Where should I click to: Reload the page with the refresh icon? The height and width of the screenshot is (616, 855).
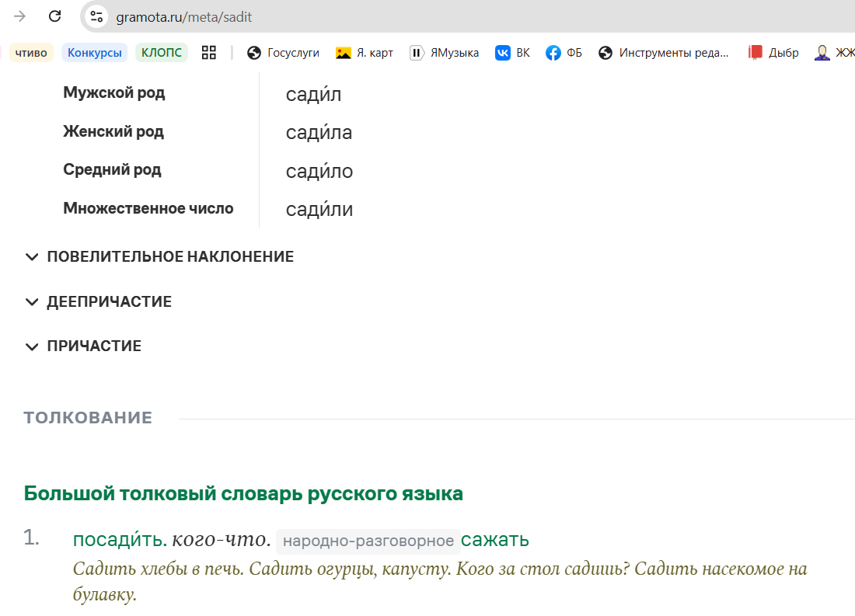coord(54,16)
